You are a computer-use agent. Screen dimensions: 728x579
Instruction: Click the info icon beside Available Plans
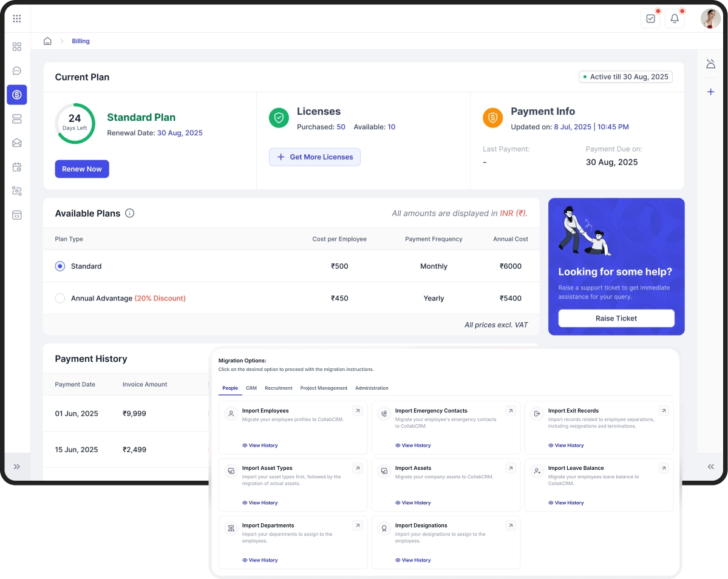129,213
